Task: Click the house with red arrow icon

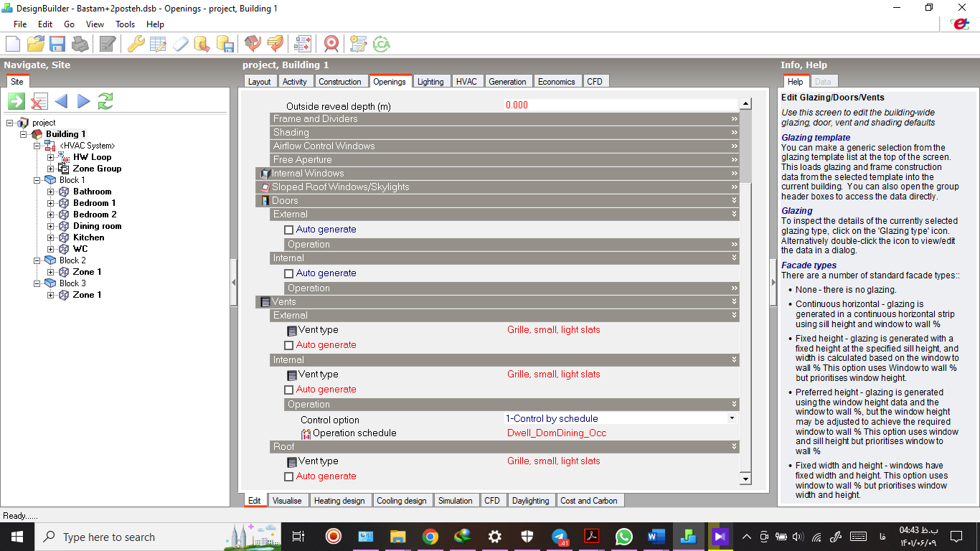Action: pyautogui.click(x=252, y=44)
